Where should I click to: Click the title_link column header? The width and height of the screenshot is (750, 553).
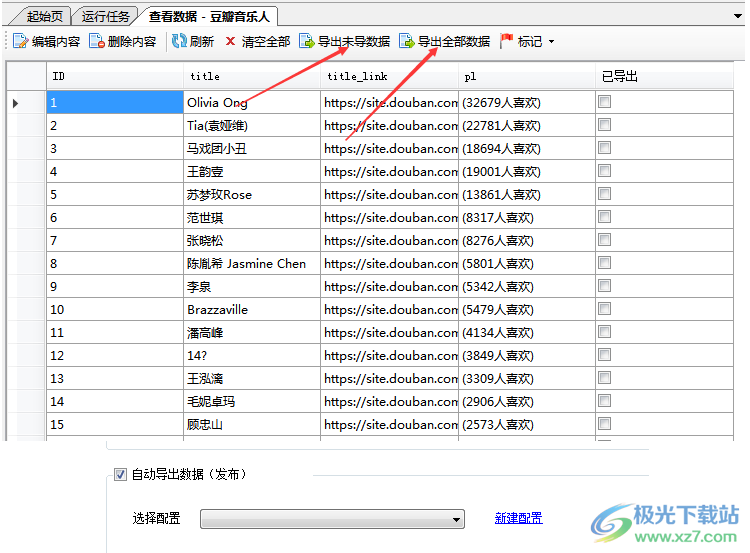(x=389, y=77)
